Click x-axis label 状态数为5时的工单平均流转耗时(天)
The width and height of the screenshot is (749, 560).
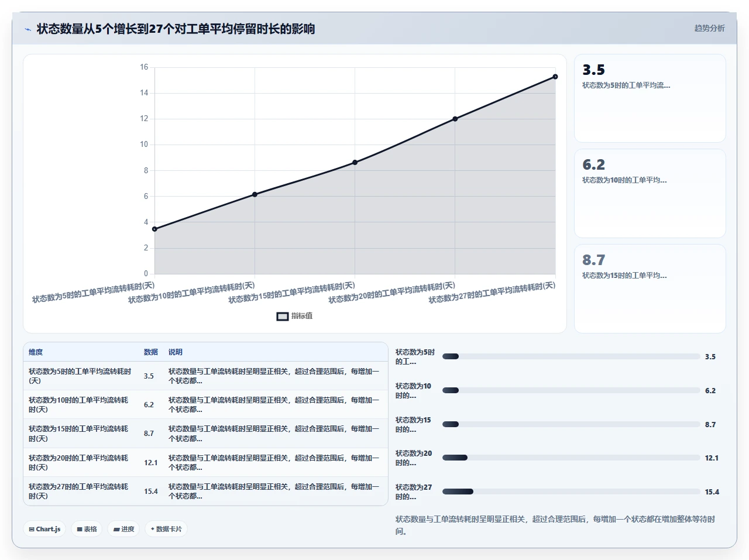click(93, 292)
